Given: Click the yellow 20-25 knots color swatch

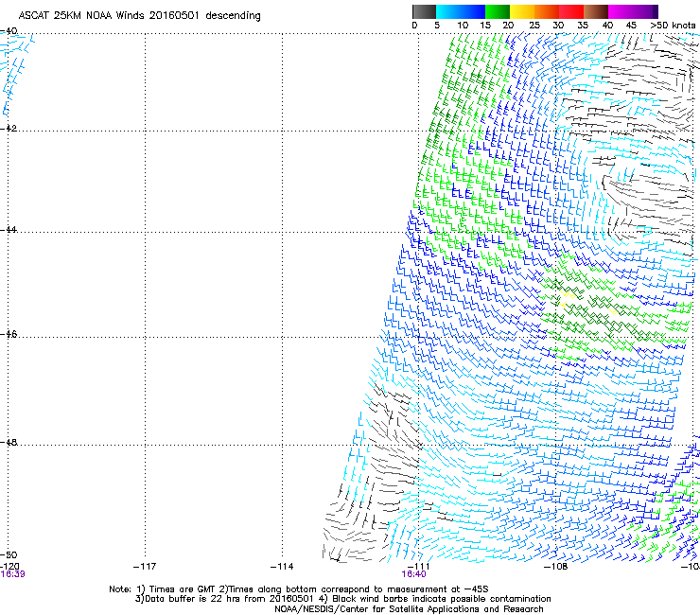Looking at the screenshot, I should pos(522,11).
